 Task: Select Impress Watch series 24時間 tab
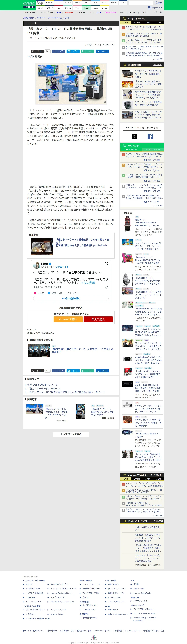(137, 479)
